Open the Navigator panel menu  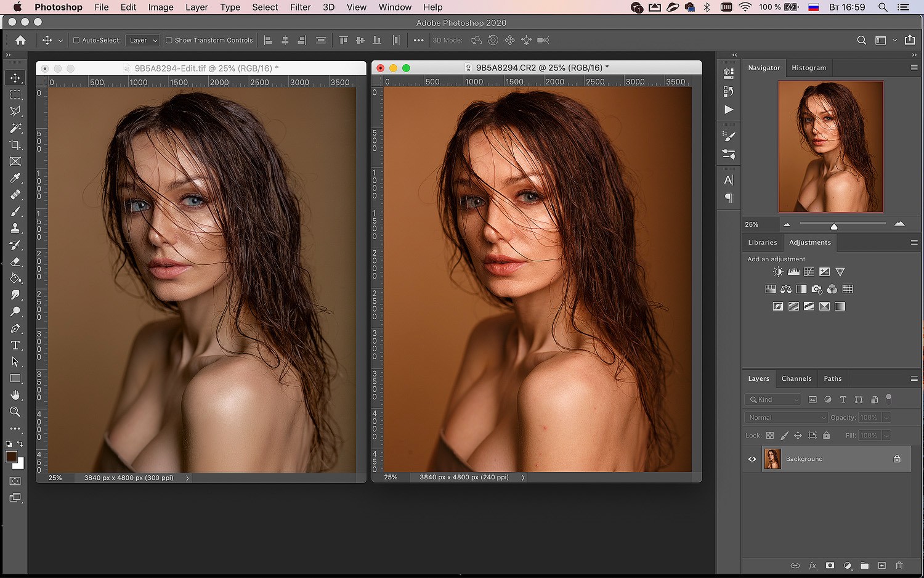tap(914, 68)
